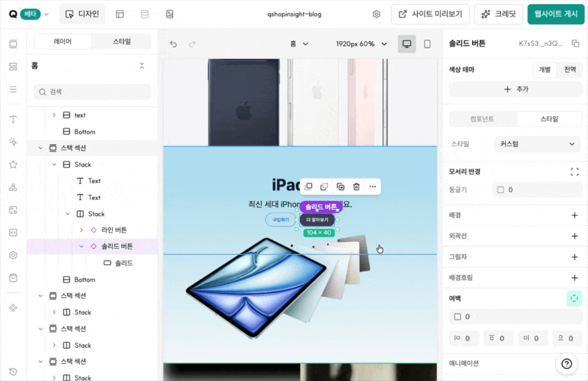This screenshot has width=588, height=381.
Task: Duplicate element using floating toolbar icon
Action: click(340, 186)
